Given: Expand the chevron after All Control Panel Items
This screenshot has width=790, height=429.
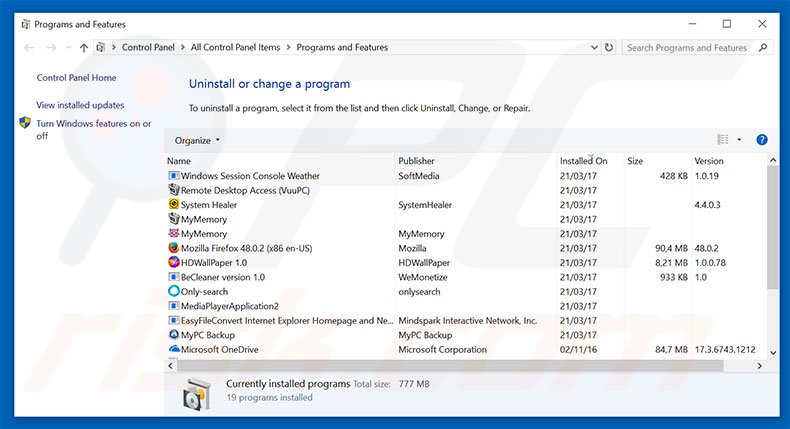Looking at the screenshot, I should pos(288,47).
